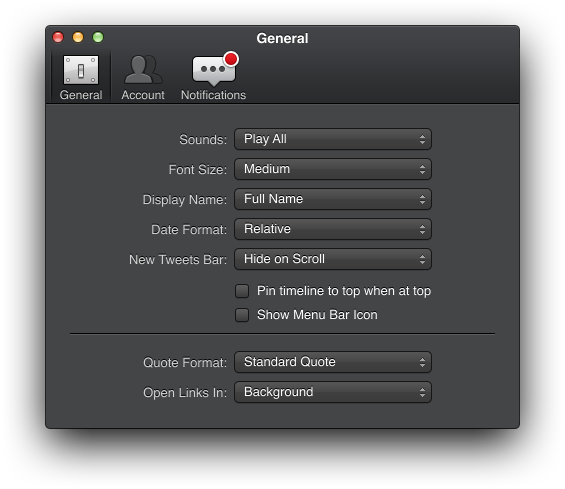The image size is (565, 489).
Task: Click the Account tab label
Action: pos(143,95)
